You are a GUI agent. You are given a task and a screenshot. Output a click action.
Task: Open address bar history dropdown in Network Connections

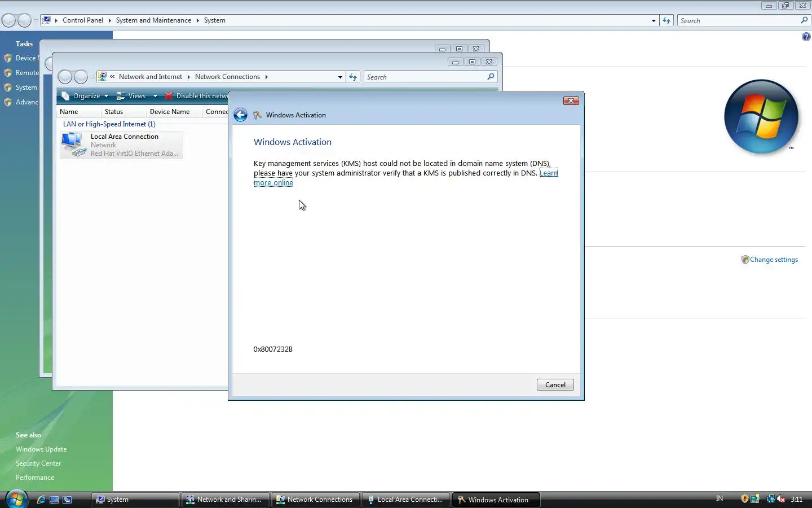(x=339, y=77)
